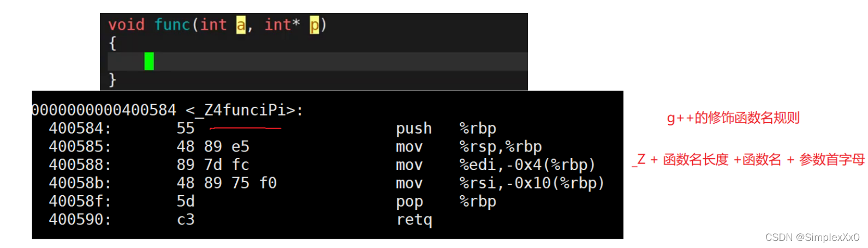Click the '%rsi,-0x10(%rbp)' operand
Viewport: 868px width, 248px height.
click(x=532, y=183)
